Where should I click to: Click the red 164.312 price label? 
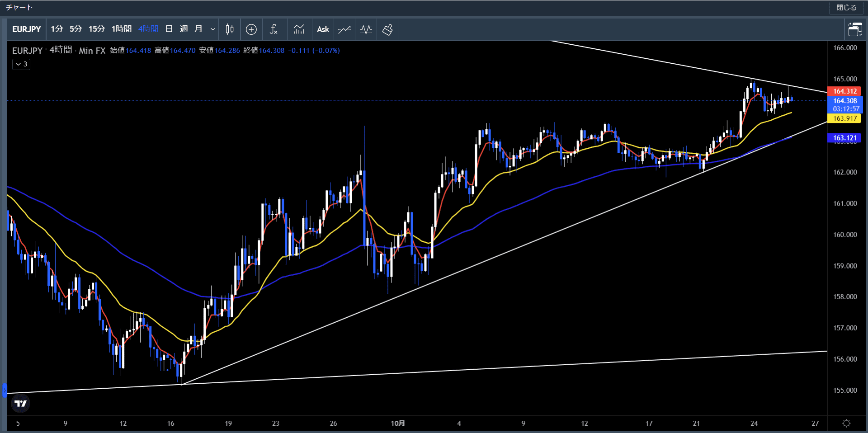tap(844, 91)
